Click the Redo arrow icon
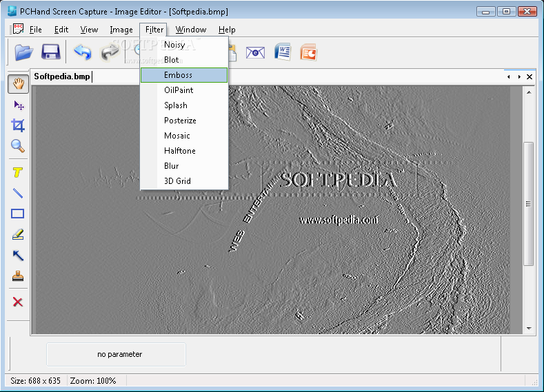Screen dimensions: 544x392 click(110, 52)
